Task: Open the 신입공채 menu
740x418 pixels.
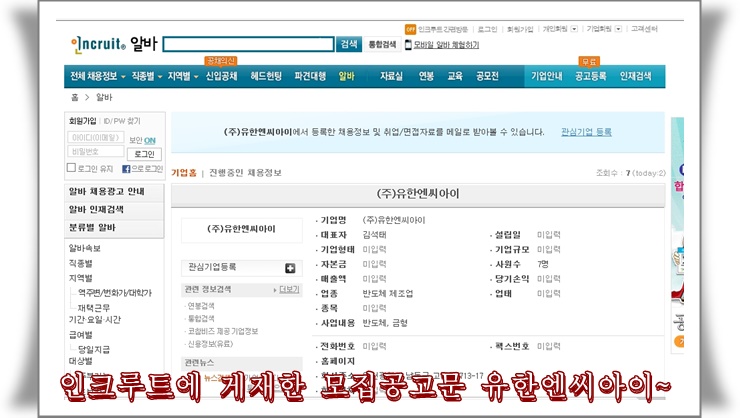Action: point(221,76)
